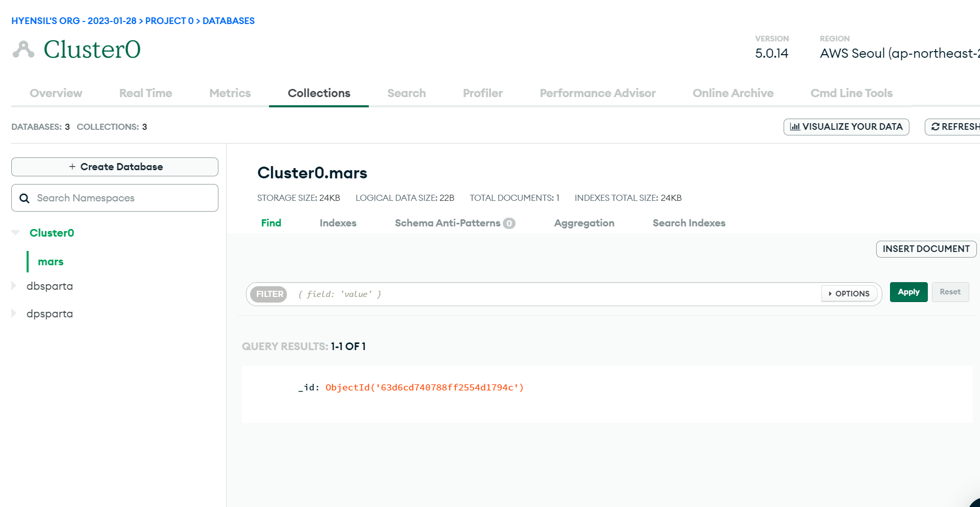This screenshot has height=507, width=980.
Task: Reset the query filter
Action: click(x=950, y=292)
